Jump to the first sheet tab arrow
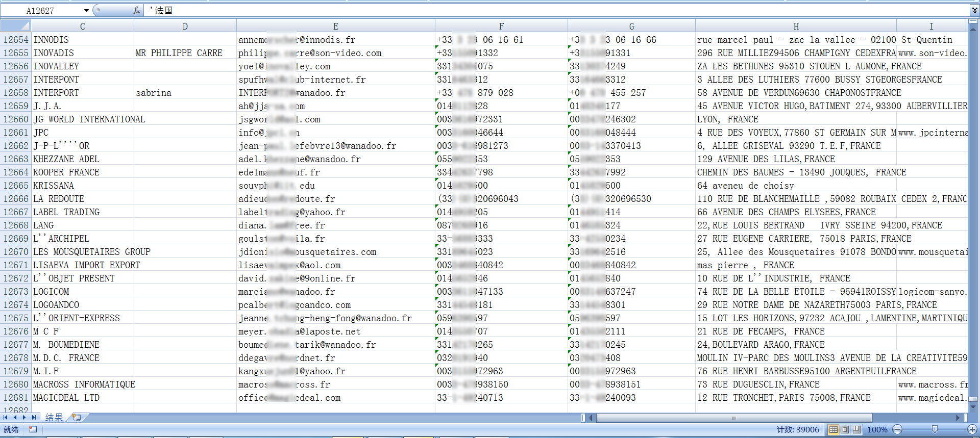Screen dimensions: 980x438 point(6,418)
